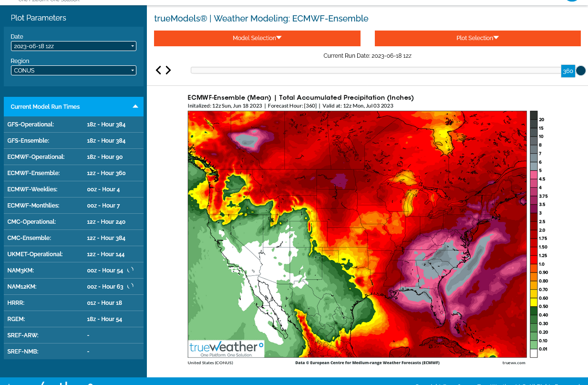Collapse the Current Model Run Times panel
This screenshot has height=385, width=588.
[73, 107]
